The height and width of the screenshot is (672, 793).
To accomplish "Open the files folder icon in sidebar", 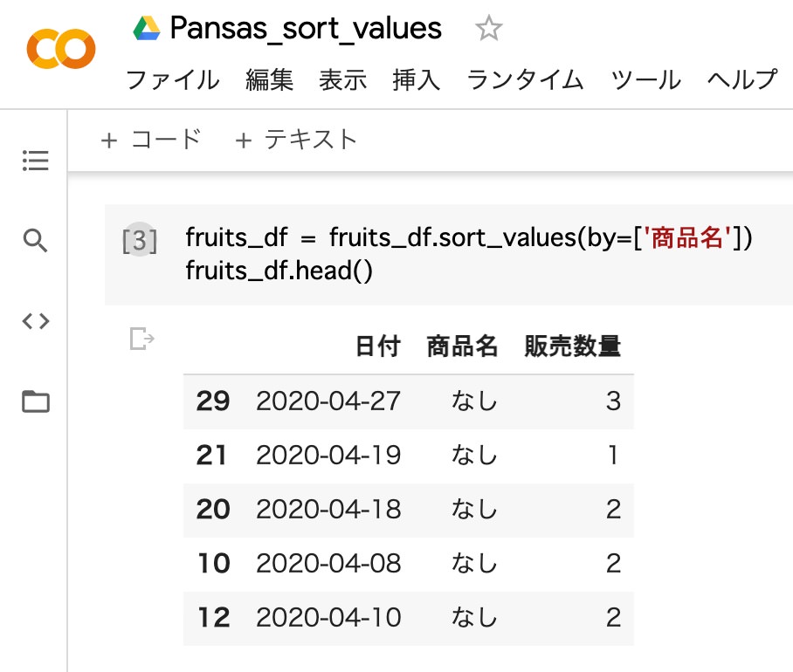I will (36, 401).
